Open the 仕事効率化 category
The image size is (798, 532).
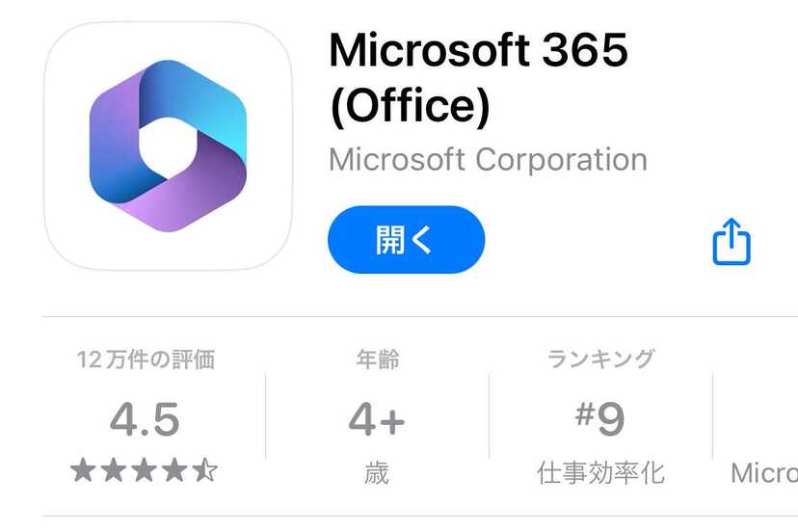point(600,473)
